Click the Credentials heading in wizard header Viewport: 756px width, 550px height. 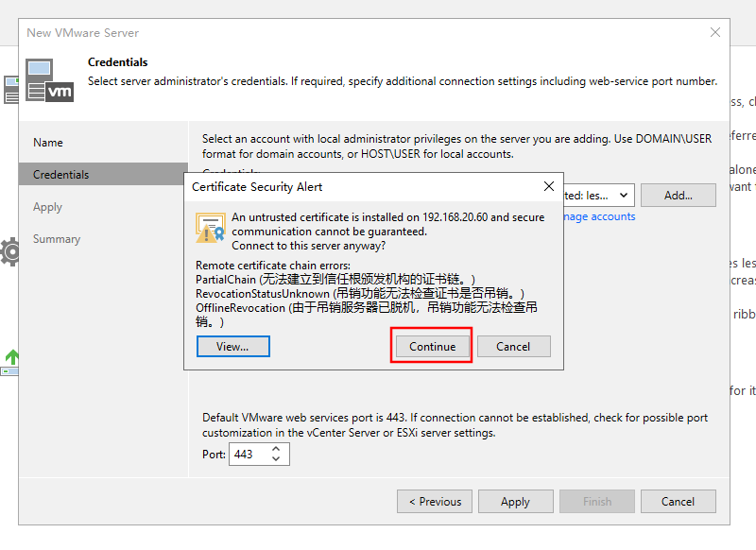point(117,62)
